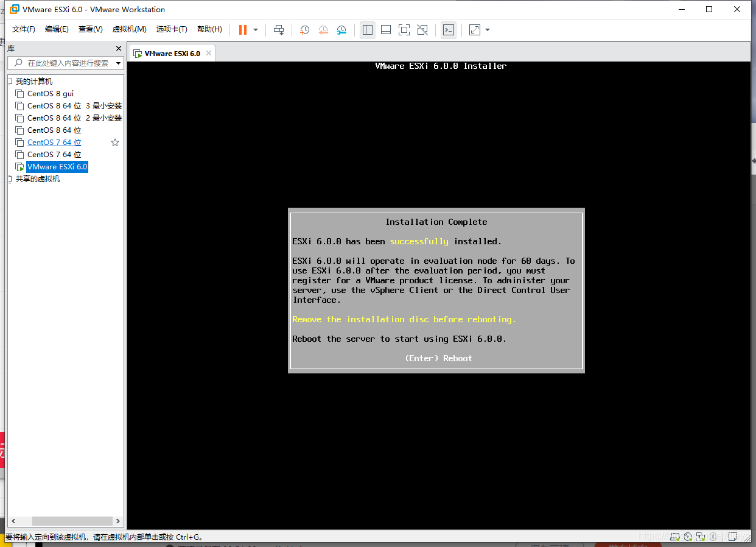Open the 帮助(H) menu
Screen dimensions: 756x547
pos(209,29)
